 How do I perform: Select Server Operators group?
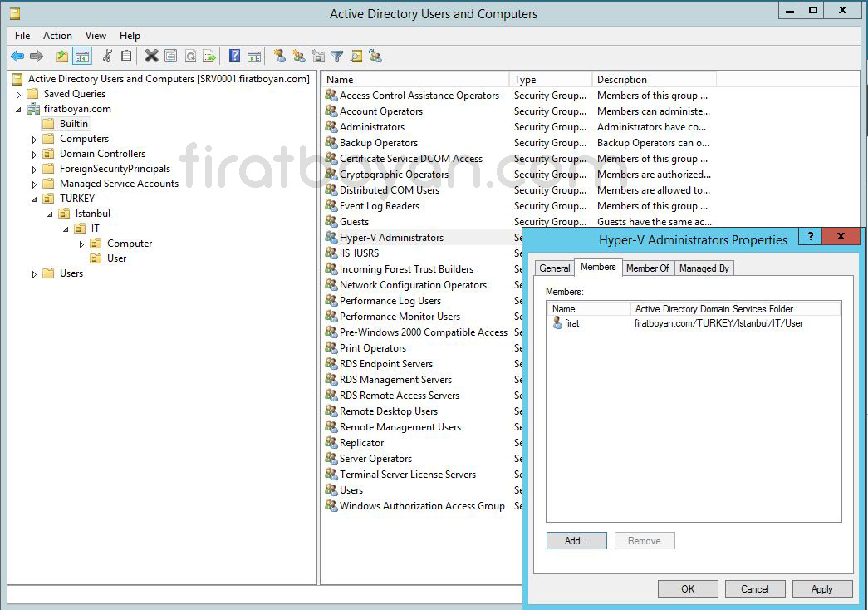376,459
